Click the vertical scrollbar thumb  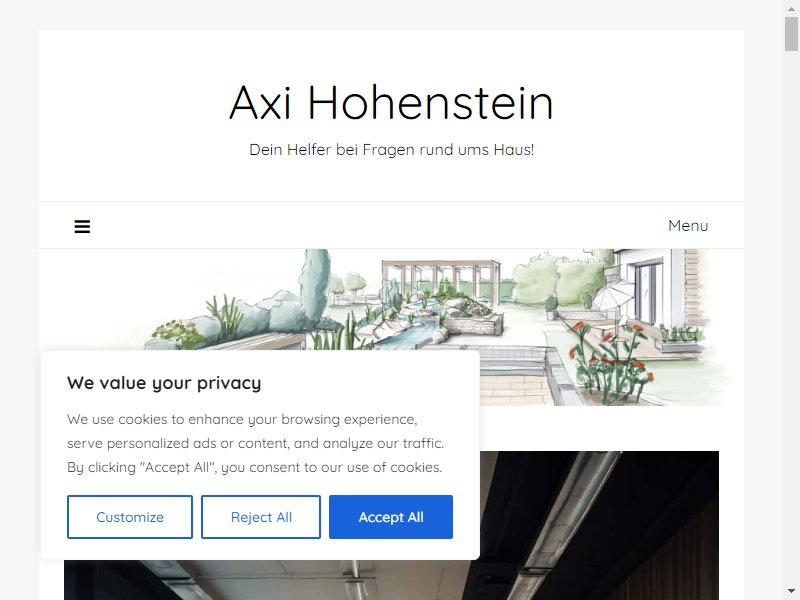(791, 34)
